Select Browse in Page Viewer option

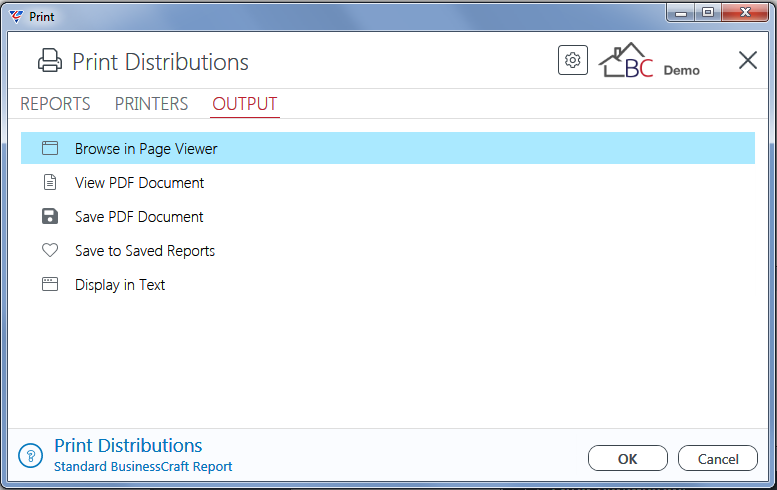388,148
